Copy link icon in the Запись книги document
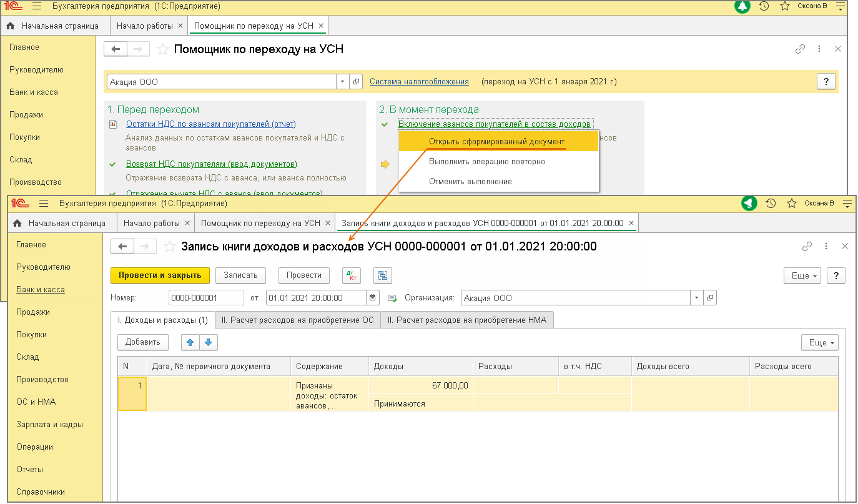The height and width of the screenshot is (504, 858). 807,247
